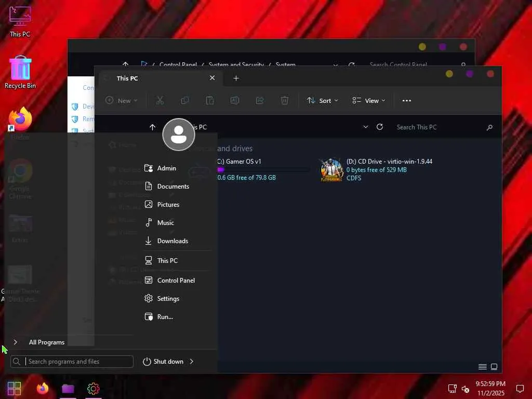Open the New dropdown in File Explorer
532x399 pixels.
pos(122,100)
